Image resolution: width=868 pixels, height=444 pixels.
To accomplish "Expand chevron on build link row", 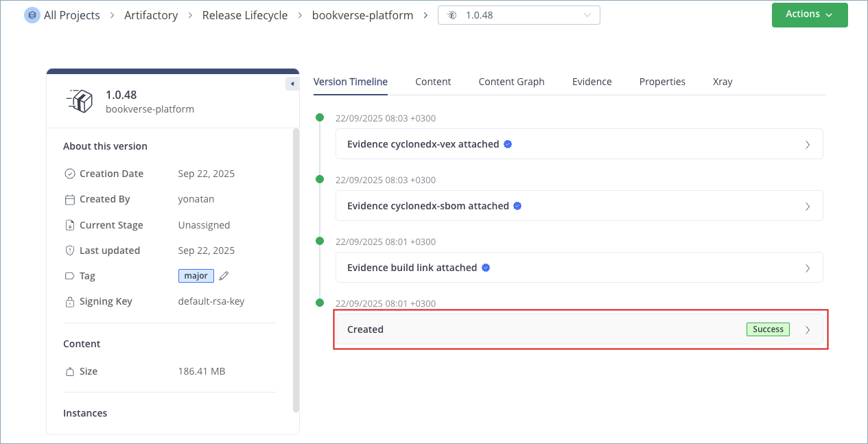I will tap(808, 268).
